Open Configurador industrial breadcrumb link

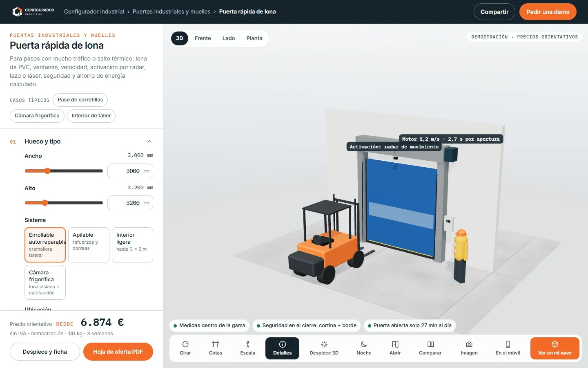94,11
